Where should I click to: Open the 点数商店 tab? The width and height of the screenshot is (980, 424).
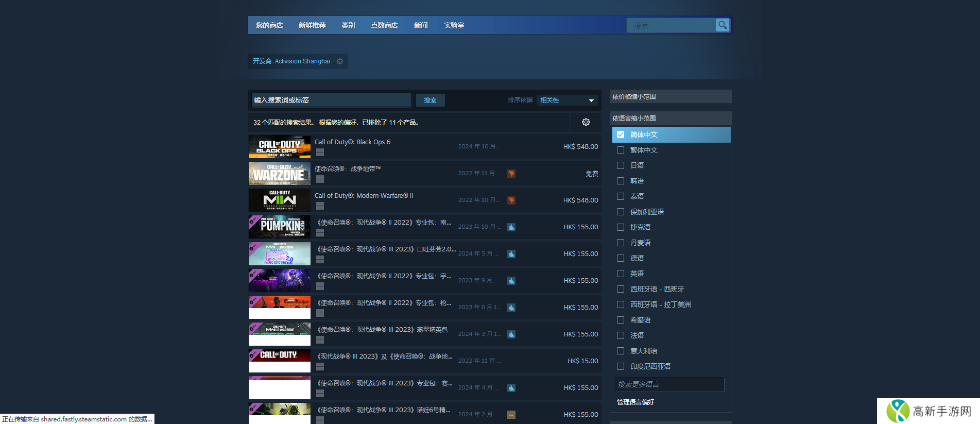384,25
